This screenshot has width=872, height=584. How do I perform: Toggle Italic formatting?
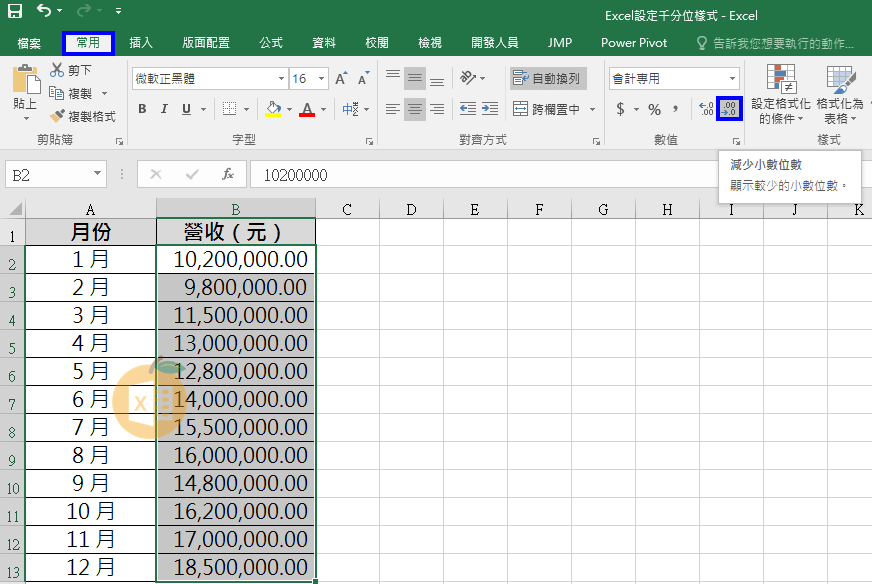164,109
